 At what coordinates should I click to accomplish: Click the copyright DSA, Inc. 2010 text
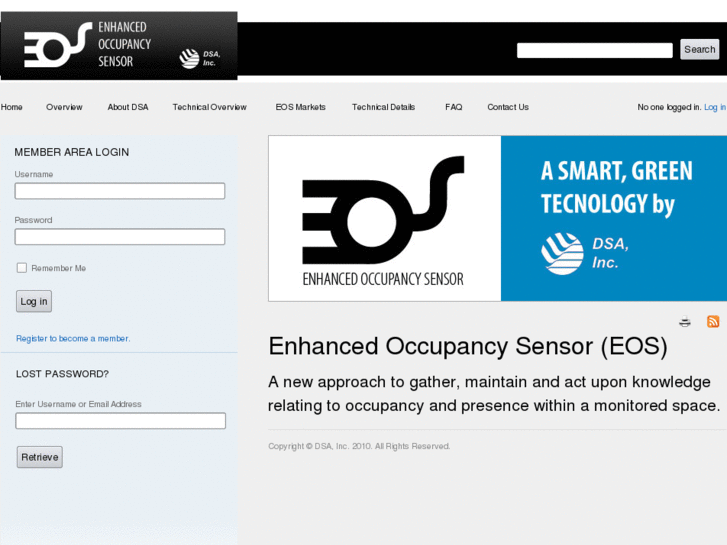[x=359, y=446]
